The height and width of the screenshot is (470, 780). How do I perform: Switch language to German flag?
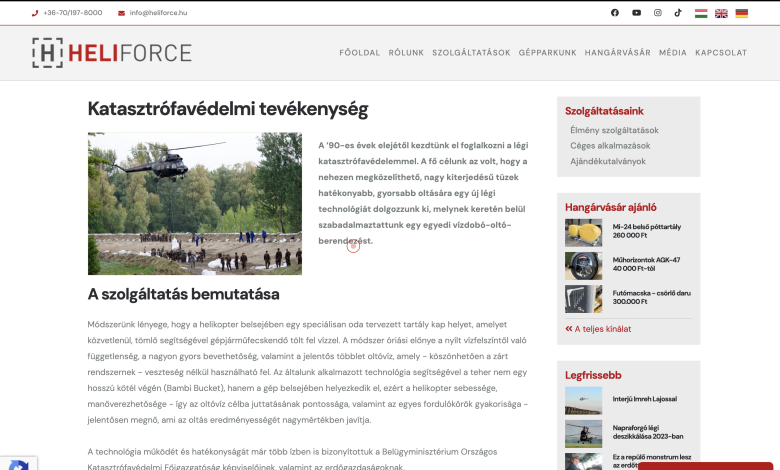[x=741, y=13]
